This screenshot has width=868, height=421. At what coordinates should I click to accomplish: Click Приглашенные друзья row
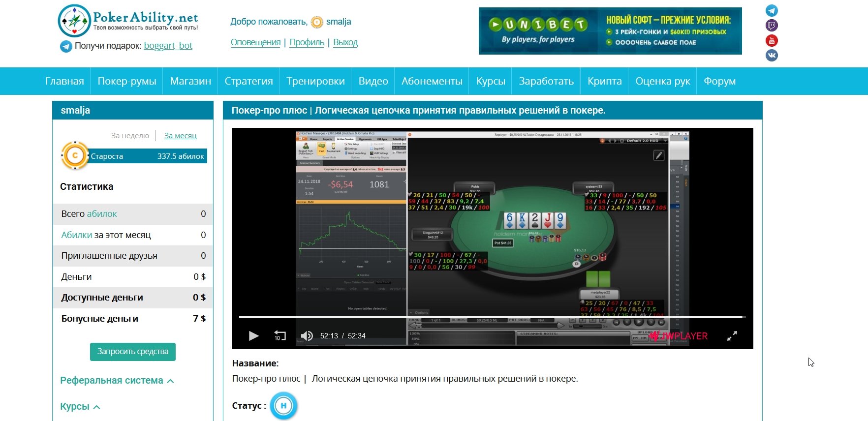coord(133,256)
